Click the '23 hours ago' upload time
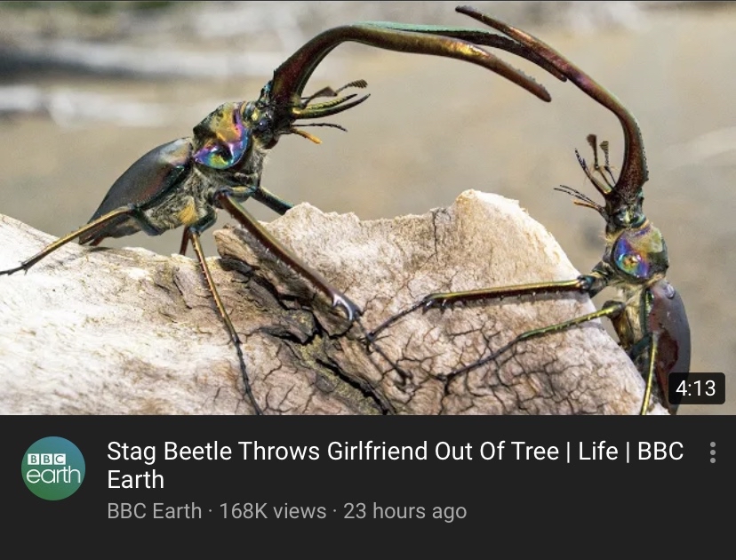Viewport: 736px width, 560px height. tap(404, 511)
